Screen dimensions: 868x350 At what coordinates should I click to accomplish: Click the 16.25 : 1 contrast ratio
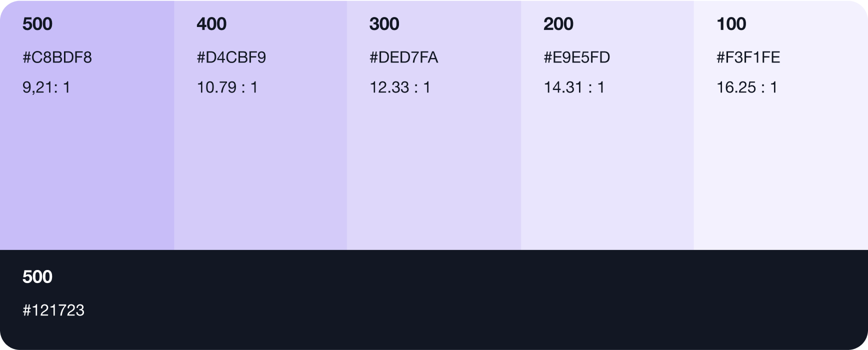747,88
